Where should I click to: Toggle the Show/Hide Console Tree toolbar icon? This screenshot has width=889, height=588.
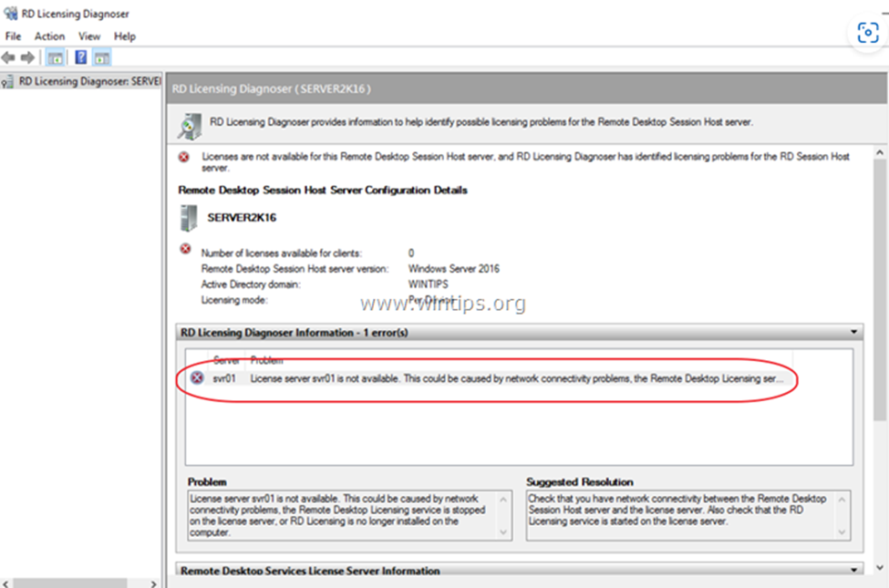[x=55, y=57]
